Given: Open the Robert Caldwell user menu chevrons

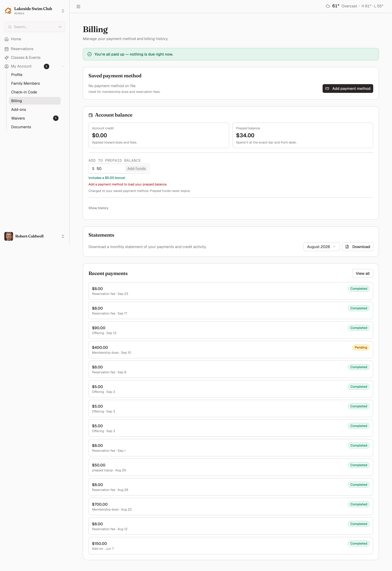Looking at the screenshot, I should click(x=63, y=236).
